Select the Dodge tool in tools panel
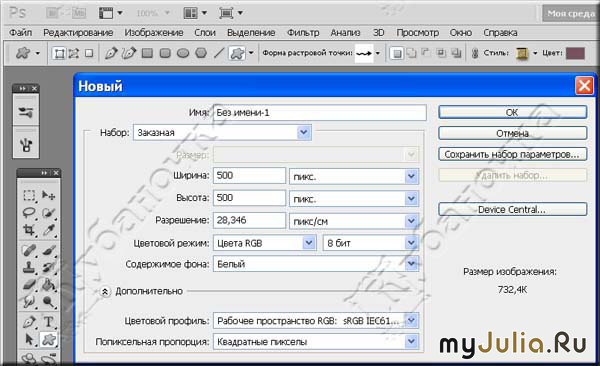The height and width of the screenshot is (366, 600). point(48,302)
